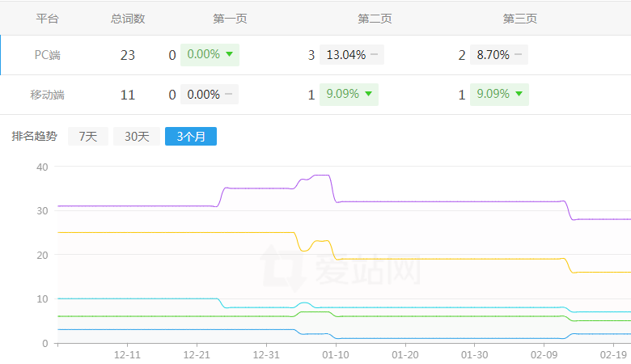
Task: Click the 总词数 column header
Action: point(128,19)
